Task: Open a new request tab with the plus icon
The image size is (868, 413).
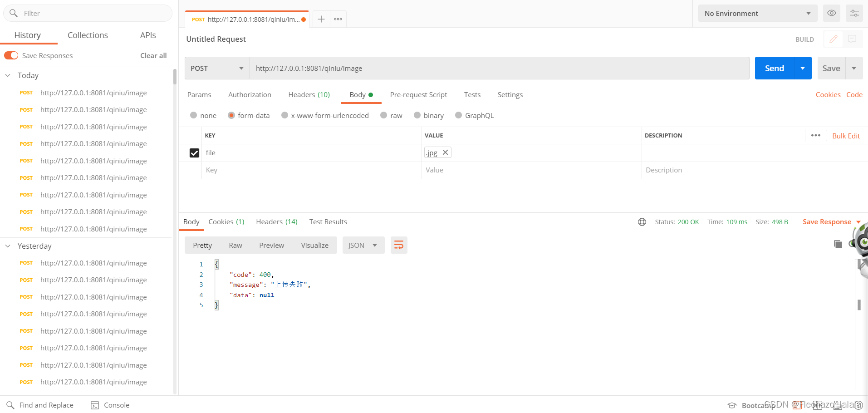Action: point(321,19)
